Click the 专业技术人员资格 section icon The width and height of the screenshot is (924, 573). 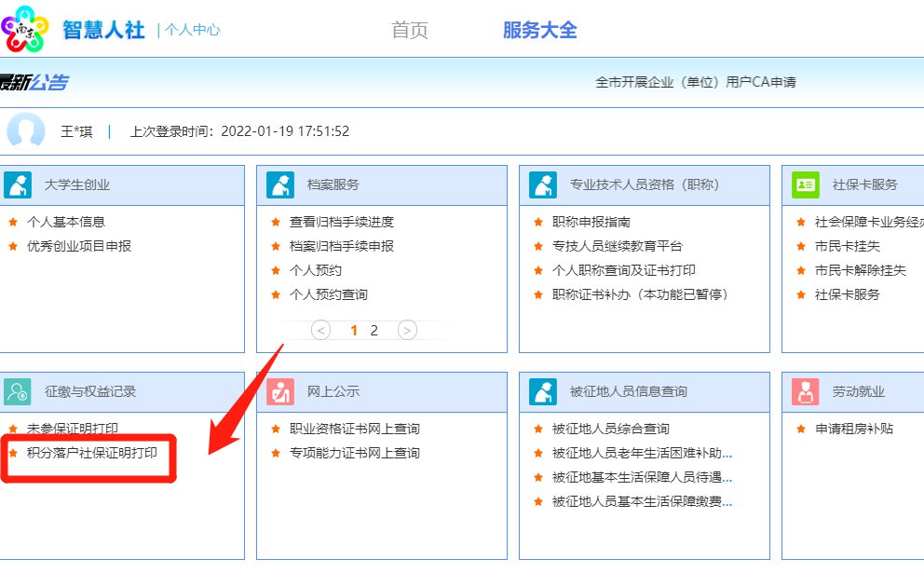[x=543, y=184]
